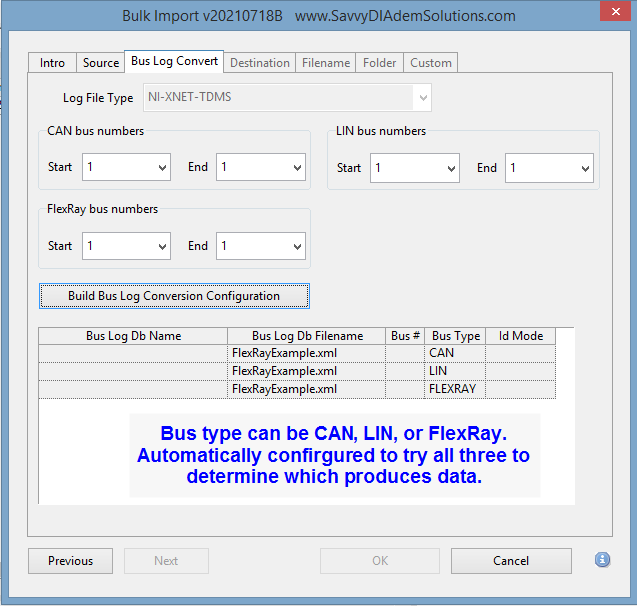This screenshot has height=606, width=637.
Task: Click Build Bus Log Conversion Configuration button
Action: tap(174, 296)
